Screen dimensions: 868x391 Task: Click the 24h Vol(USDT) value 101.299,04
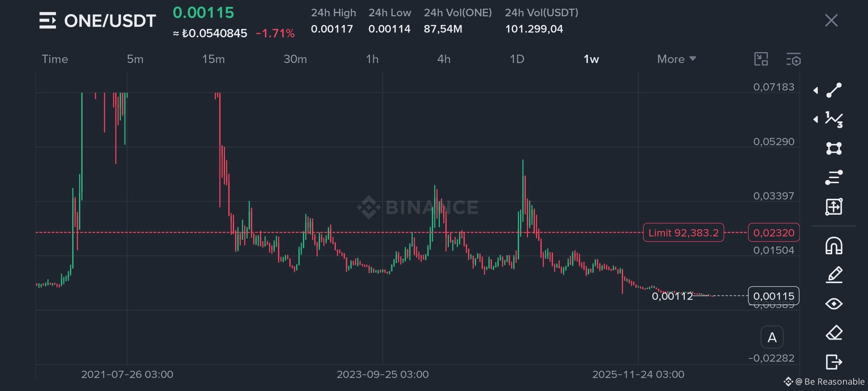point(534,29)
